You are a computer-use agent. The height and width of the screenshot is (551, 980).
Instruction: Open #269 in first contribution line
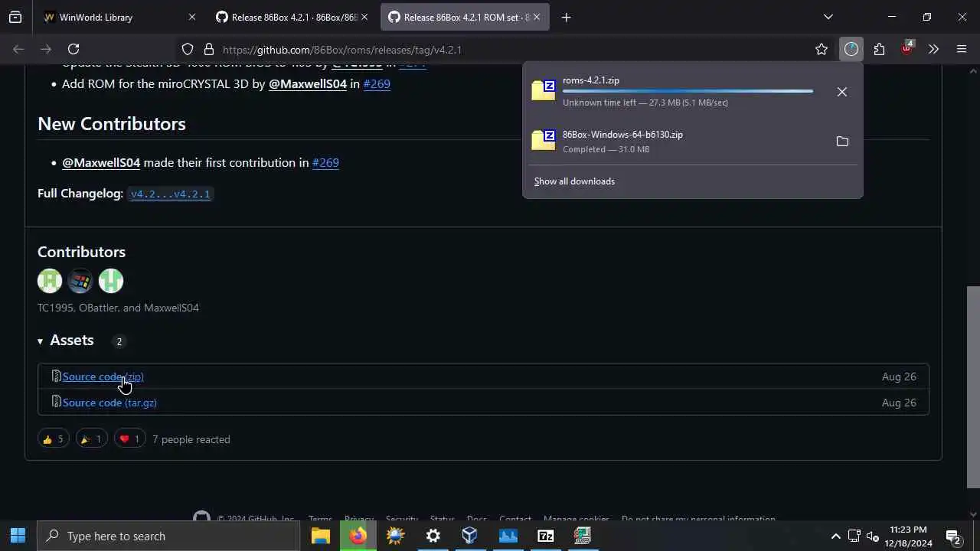pyautogui.click(x=325, y=162)
